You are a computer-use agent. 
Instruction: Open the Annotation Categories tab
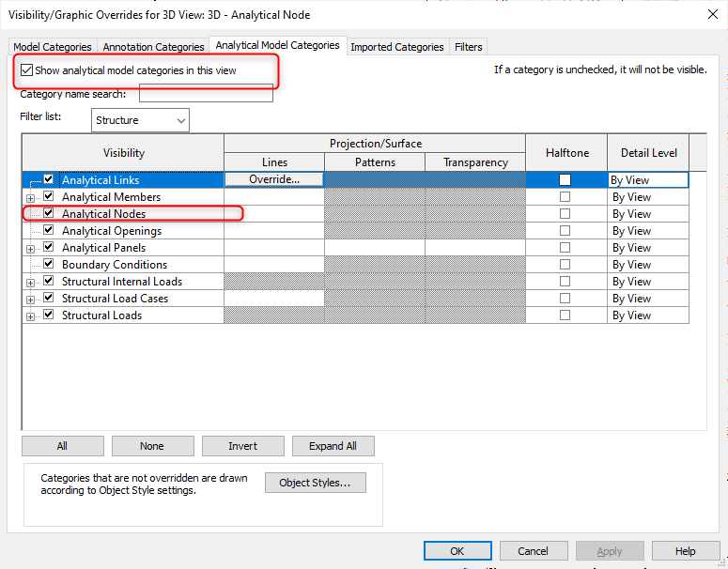tap(153, 47)
